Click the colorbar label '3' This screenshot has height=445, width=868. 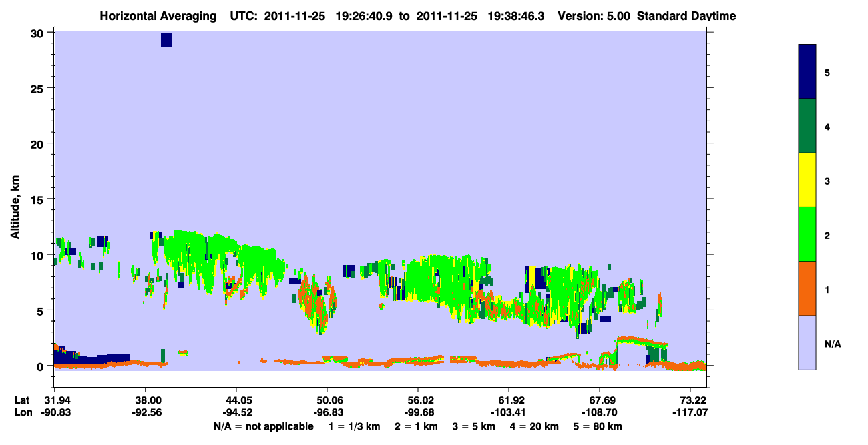[827, 180]
